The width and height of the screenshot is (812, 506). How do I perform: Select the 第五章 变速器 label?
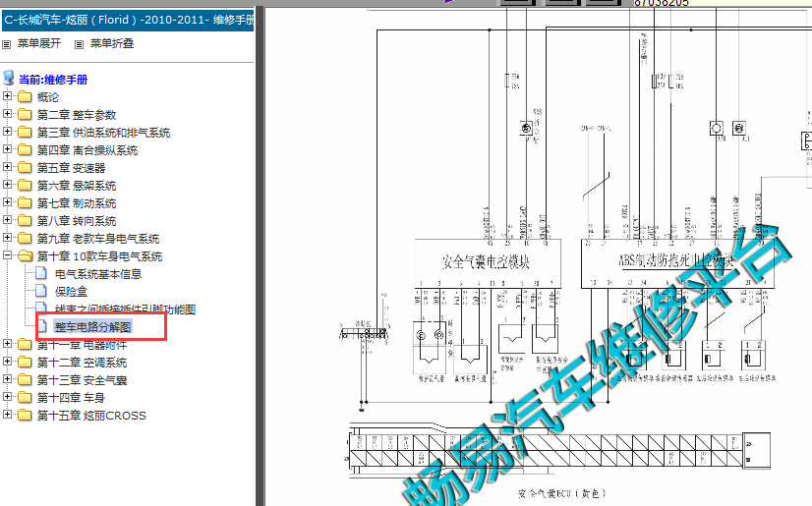click(71, 168)
